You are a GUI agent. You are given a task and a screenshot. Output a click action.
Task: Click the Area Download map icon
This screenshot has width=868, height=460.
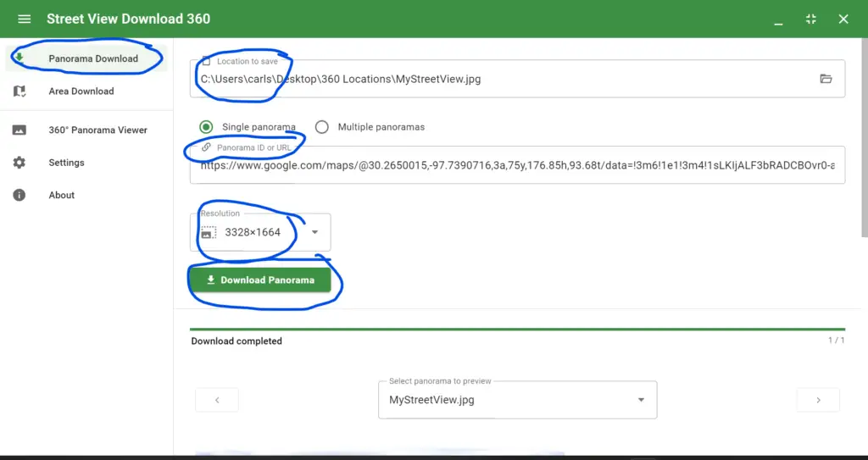[19, 91]
